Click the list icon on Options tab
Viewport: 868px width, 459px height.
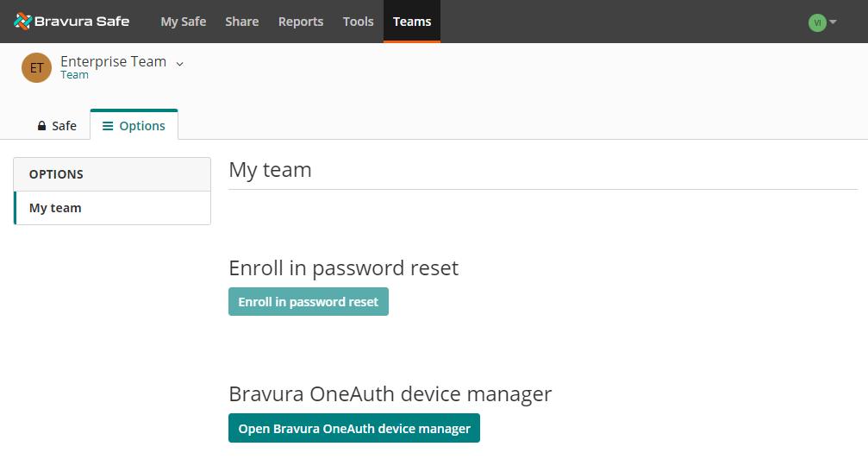[x=108, y=126]
